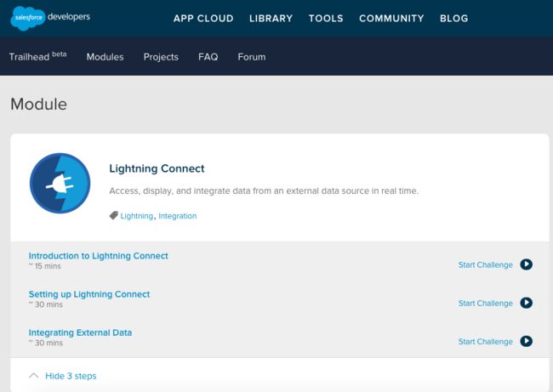
Task: Select the Projects tab
Action: [x=161, y=57]
